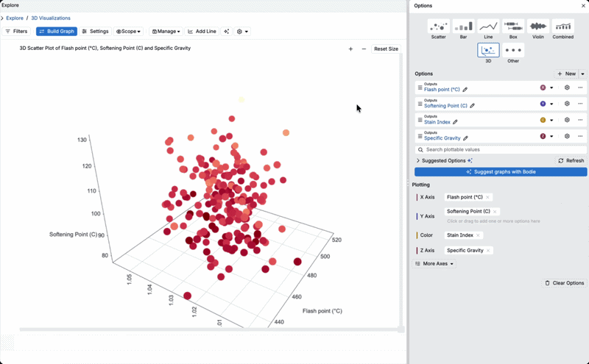
Task: Click the pencil icon beside Softening Point (C)
Action: [x=472, y=106]
